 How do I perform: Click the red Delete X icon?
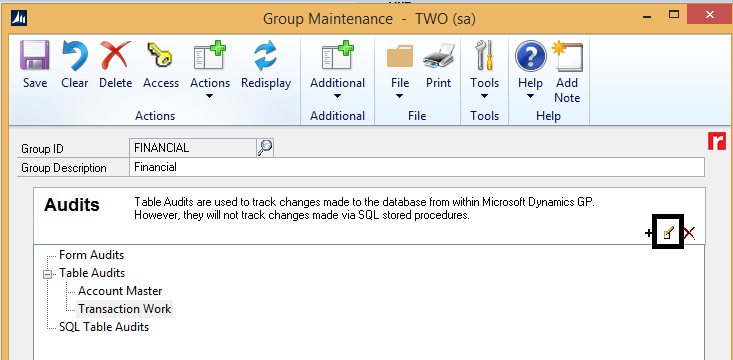[x=115, y=56]
